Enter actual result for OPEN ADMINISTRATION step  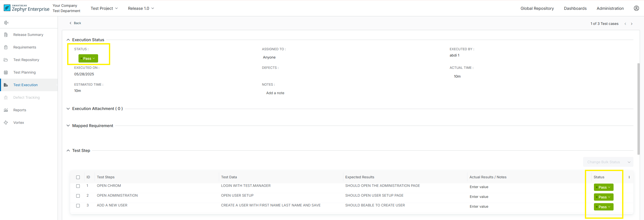479,197
